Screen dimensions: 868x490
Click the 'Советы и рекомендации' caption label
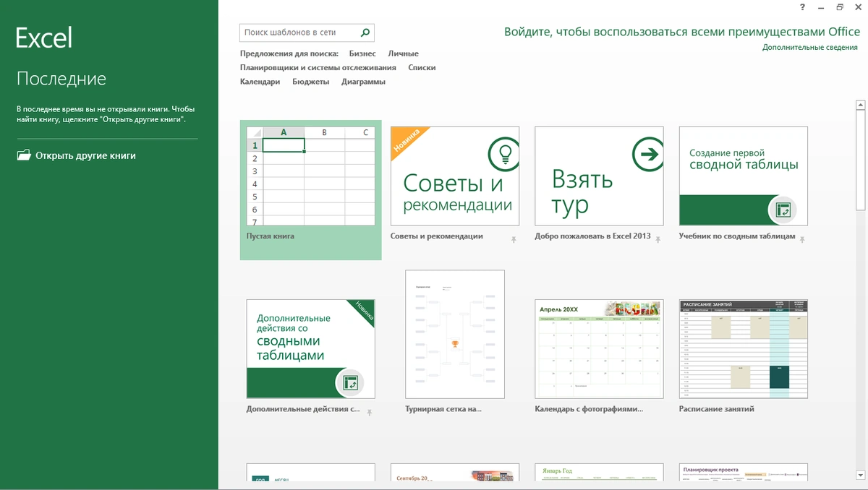pos(437,236)
